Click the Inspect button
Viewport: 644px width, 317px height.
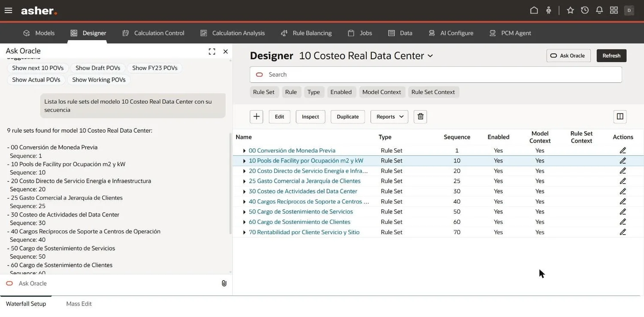(x=310, y=117)
